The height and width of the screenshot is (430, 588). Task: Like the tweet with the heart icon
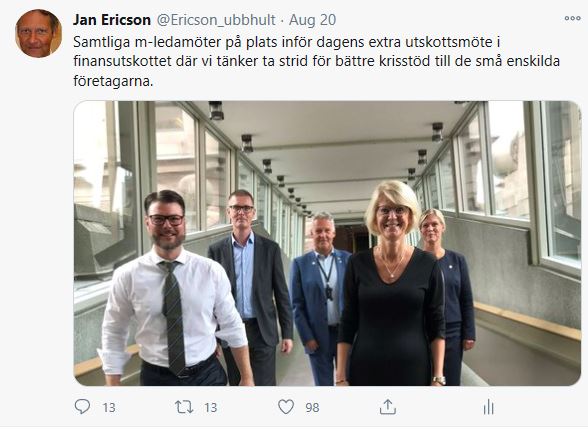(286, 407)
